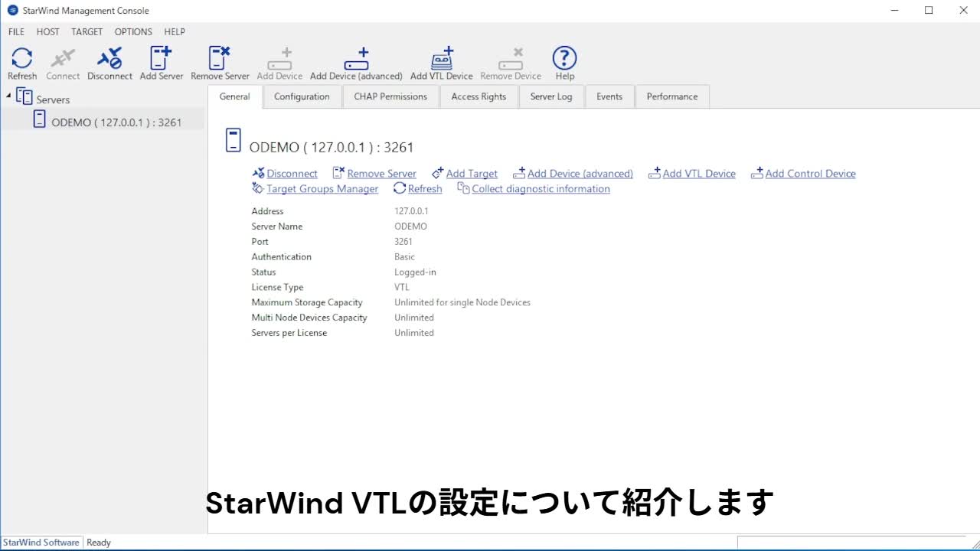Click Collect diagnostic information link

(x=541, y=189)
